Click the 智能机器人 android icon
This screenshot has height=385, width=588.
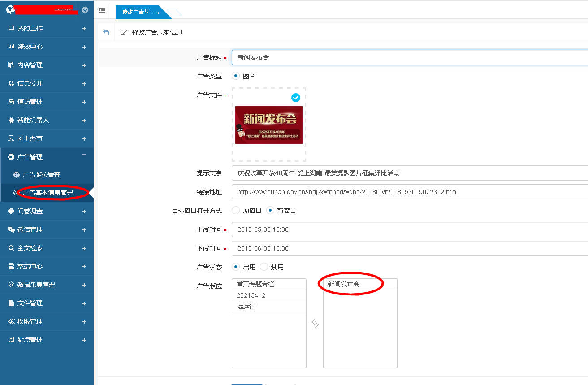click(x=11, y=120)
